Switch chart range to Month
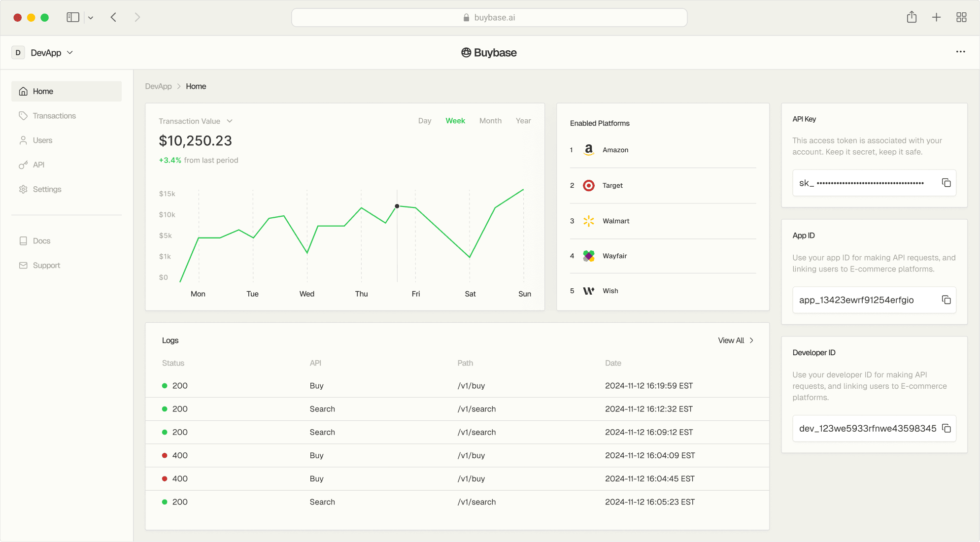Viewport: 980px width, 542px height. (490, 121)
